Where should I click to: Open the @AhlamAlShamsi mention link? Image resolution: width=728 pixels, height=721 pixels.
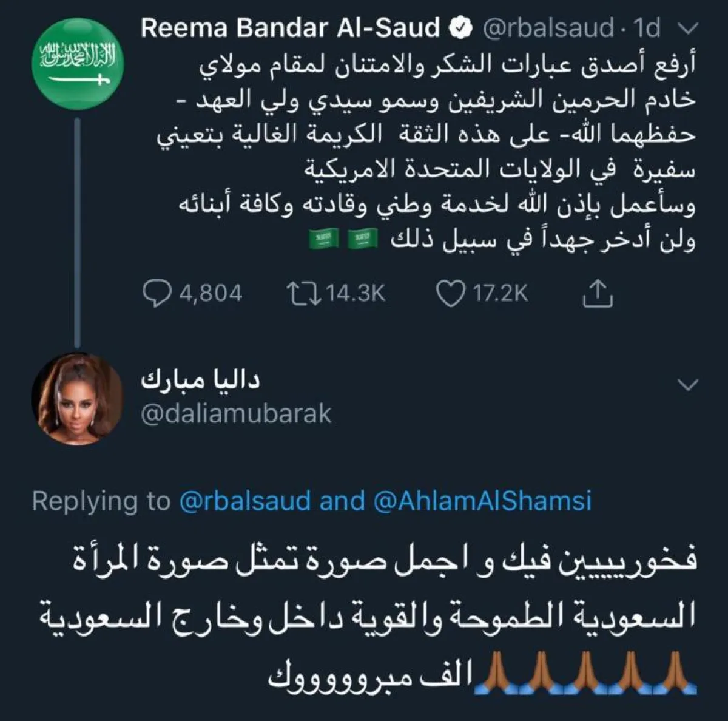tap(482, 501)
